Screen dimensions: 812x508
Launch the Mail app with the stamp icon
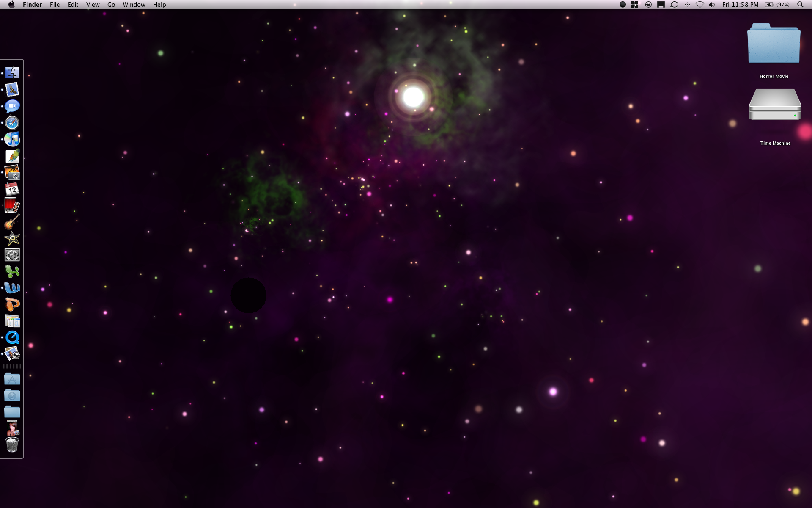point(12,89)
